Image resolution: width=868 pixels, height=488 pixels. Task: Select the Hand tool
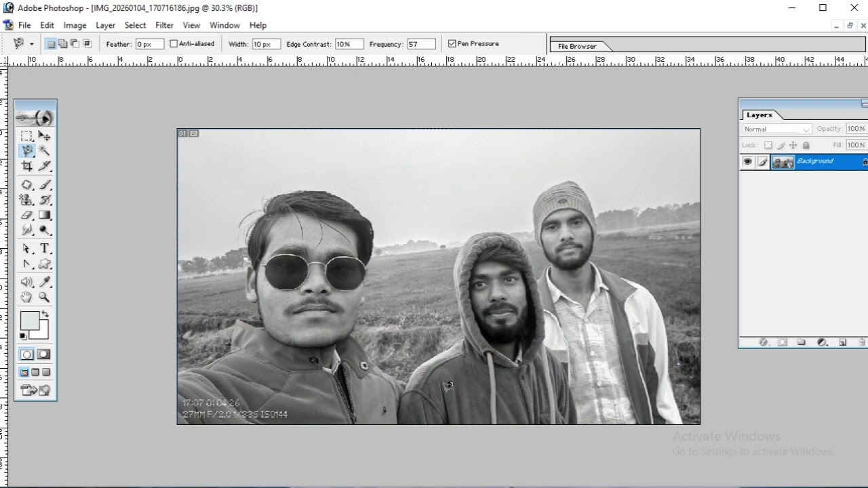26,297
